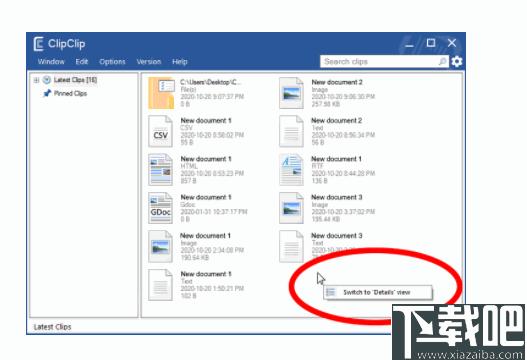
Task: Select the HTML document icon
Action: click(x=160, y=169)
